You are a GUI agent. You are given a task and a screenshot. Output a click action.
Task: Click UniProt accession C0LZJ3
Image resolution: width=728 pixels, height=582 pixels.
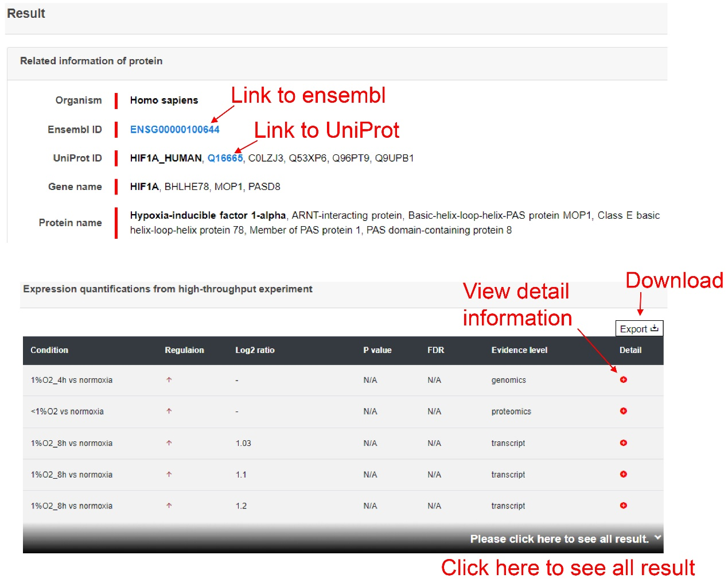266,158
